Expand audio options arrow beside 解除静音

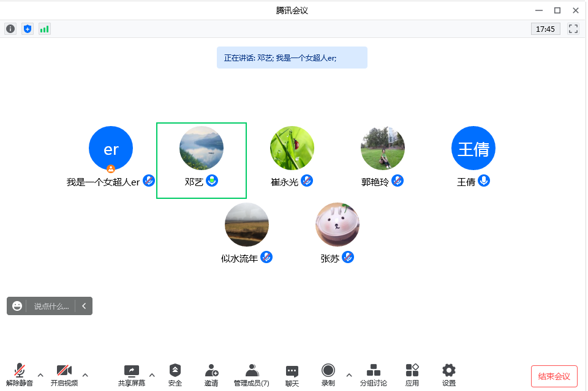[40, 375]
